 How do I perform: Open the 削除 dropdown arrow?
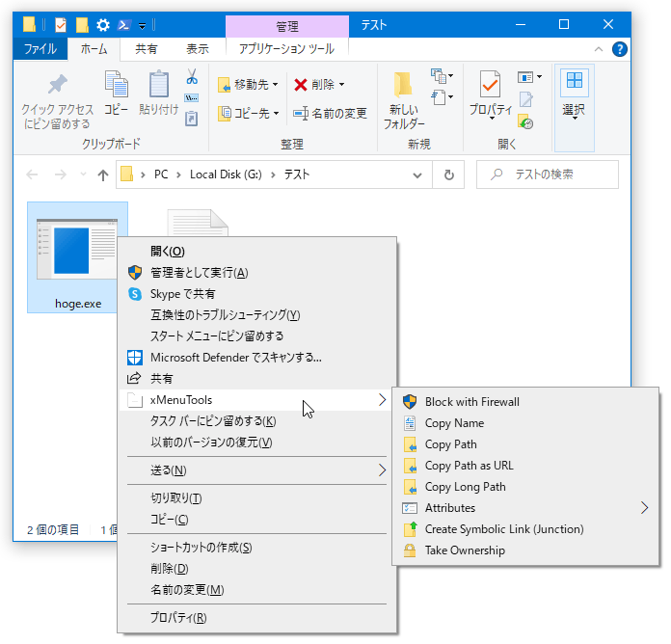coord(341,85)
